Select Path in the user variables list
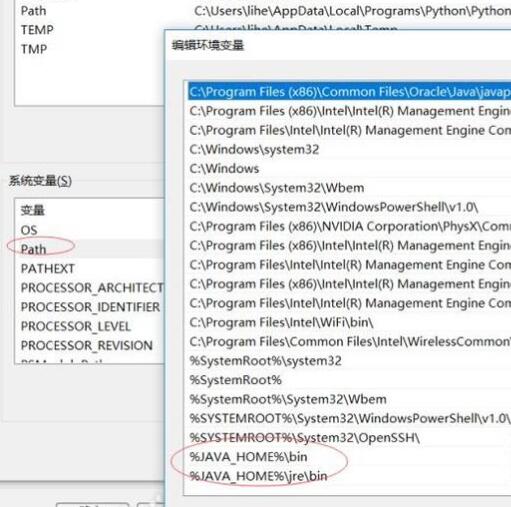This screenshot has height=507, width=511. pyautogui.click(x=33, y=11)
